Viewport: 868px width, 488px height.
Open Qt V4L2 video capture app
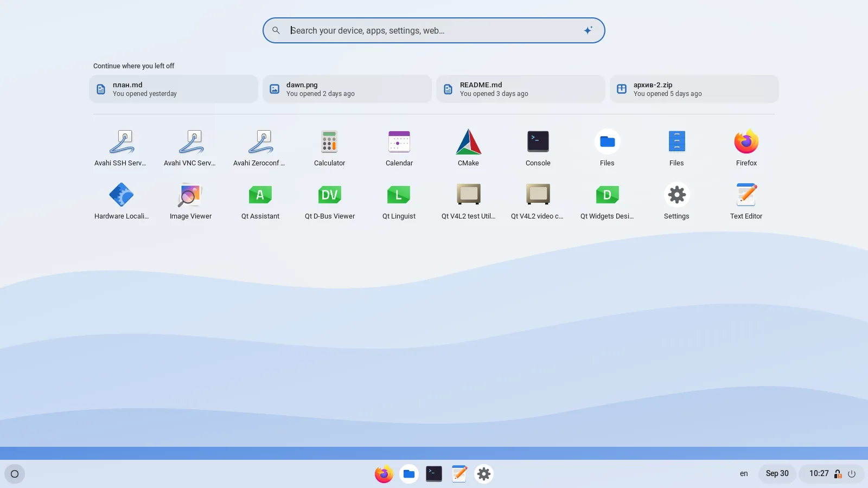pyautogui.click(x=538, y=201)
